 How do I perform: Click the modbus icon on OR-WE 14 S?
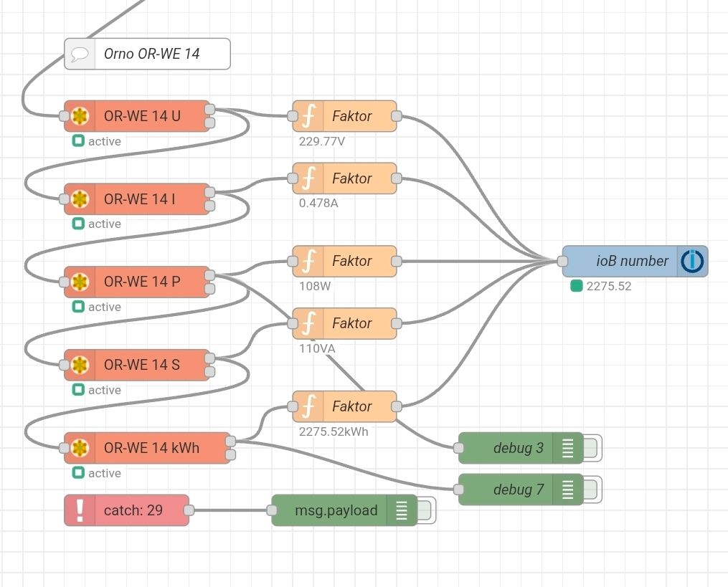point(80,365)
